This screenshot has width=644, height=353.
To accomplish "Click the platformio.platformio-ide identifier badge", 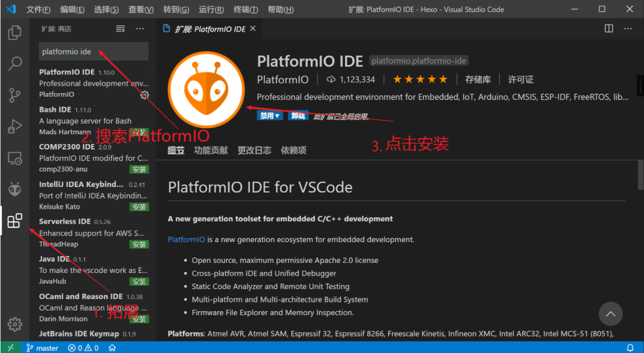I will [x=419, y=61].
